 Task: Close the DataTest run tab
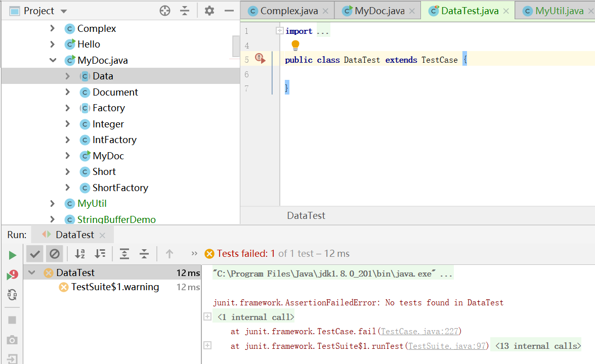[x=102, y=236]
